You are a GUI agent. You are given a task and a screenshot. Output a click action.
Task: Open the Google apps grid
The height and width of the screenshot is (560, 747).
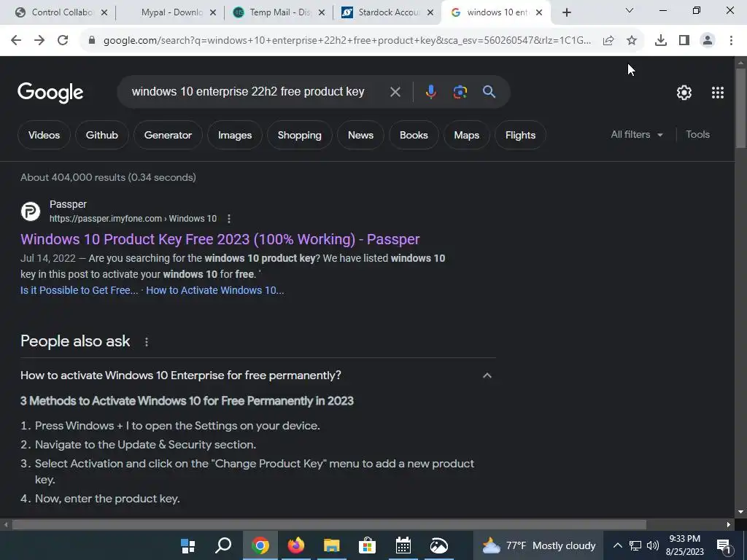tap(718, 93)
